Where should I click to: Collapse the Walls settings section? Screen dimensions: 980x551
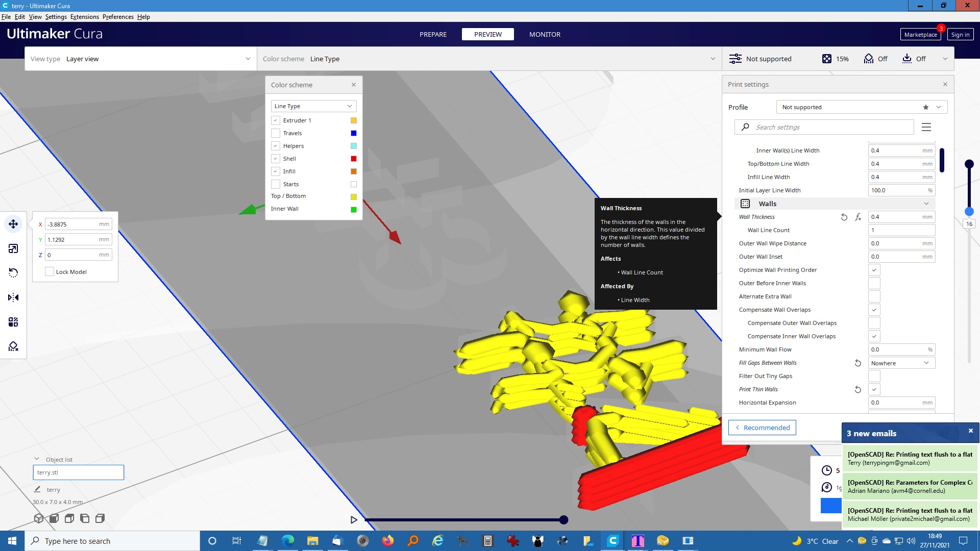(926, 204)
